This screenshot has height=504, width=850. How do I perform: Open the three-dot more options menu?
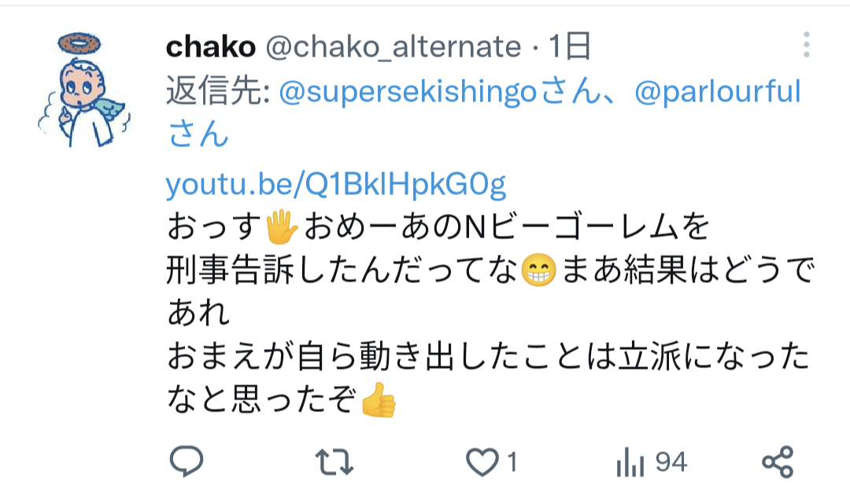point(807,44)
